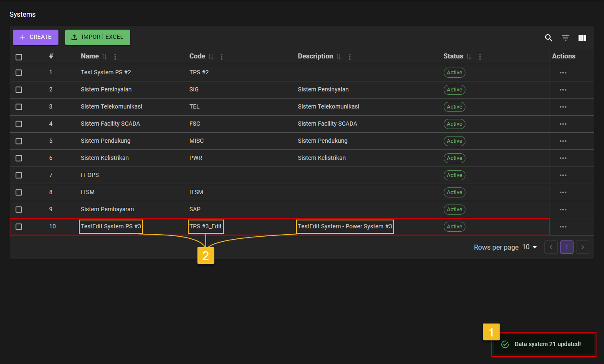Image resolution: width=604 pixels, height=364 pixels.
Task: Sort table by Name column arrows
Action: (104, 57)
